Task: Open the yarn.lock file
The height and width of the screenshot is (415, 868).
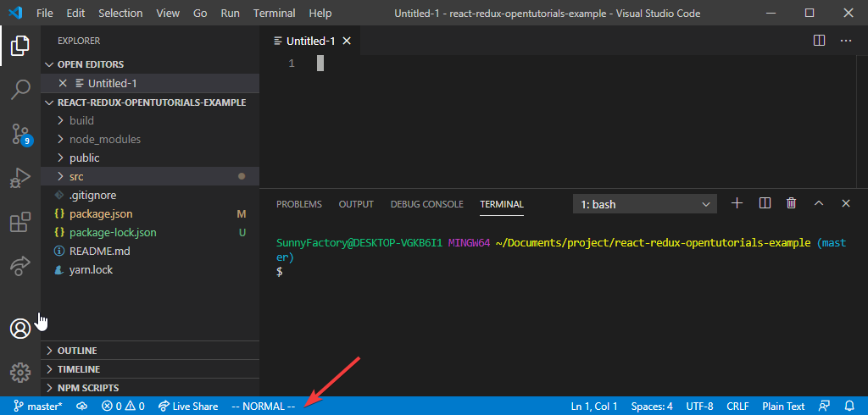Action: pos(150,270)
